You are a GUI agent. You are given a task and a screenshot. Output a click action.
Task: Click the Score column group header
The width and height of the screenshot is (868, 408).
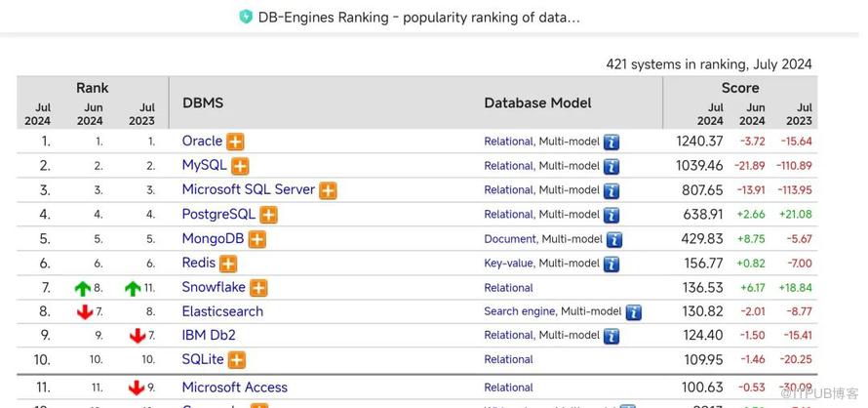(x=740, y=88)
